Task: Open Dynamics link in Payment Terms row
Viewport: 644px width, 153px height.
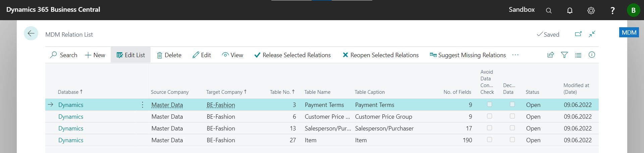Action: (71, 105)
